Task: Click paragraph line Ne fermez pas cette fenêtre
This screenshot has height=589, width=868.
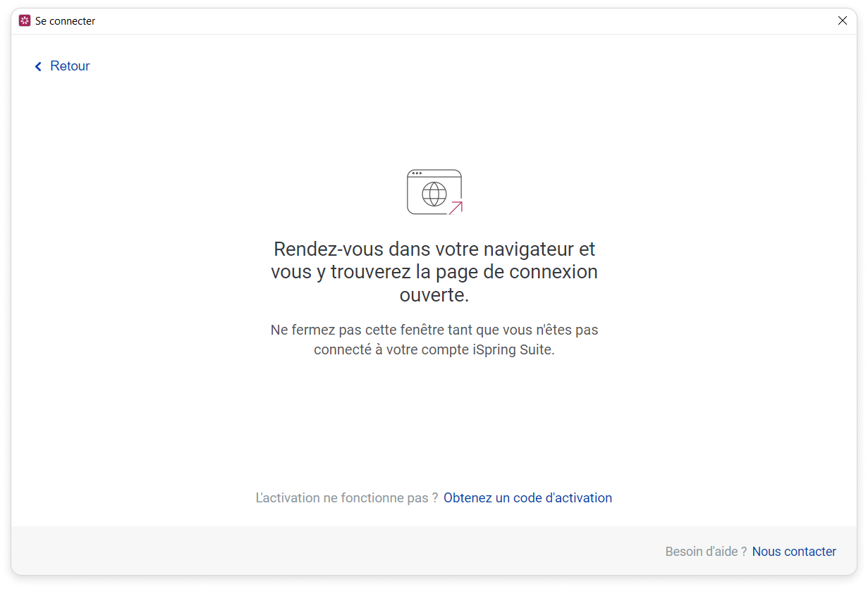Action: click(x=434, y=330)
